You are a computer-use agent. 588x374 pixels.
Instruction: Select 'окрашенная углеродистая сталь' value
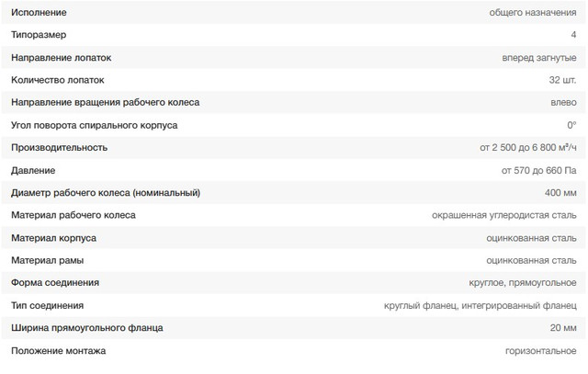coord(504,215)
